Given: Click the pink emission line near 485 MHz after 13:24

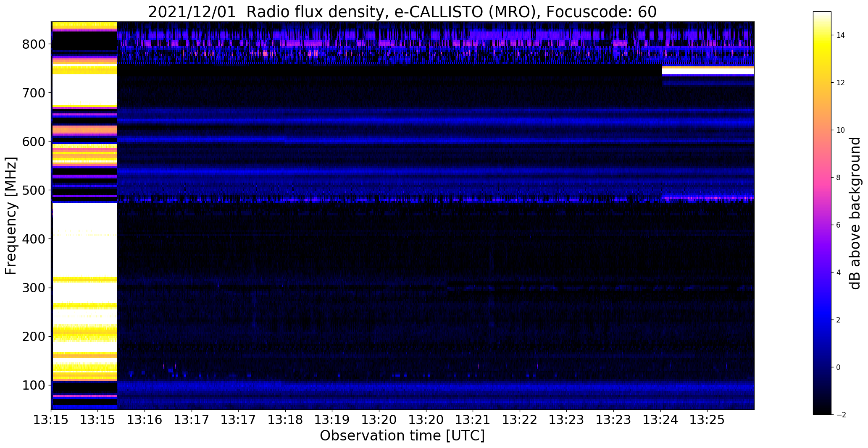Looking at the screenshot, I should point(708,198).
